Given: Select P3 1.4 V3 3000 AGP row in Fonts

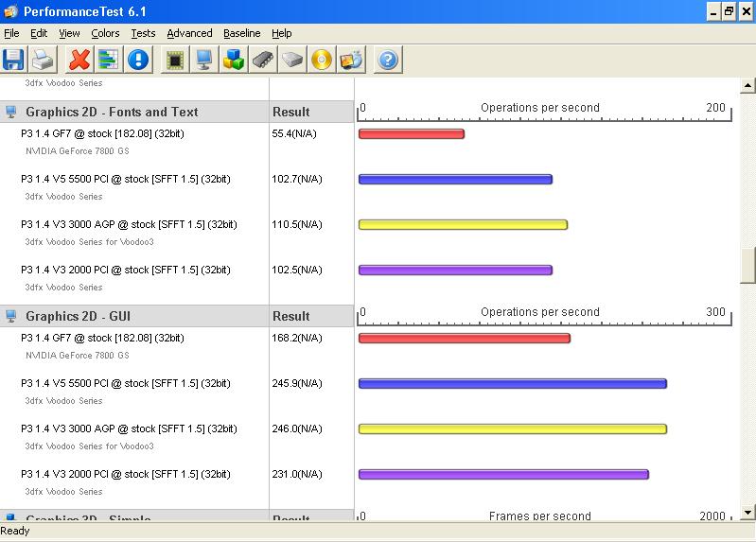Looking at the screenshot, I should [129, 224].
